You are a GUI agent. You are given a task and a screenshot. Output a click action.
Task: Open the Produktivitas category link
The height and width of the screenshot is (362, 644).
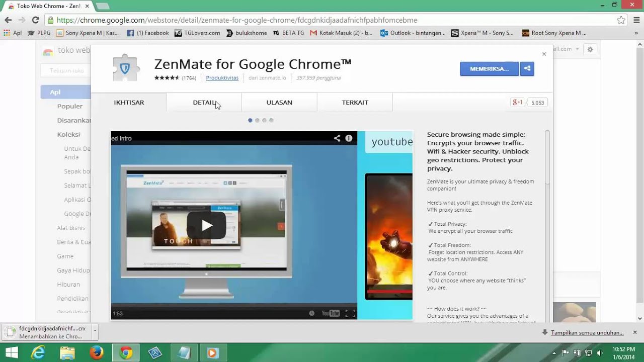222,78
